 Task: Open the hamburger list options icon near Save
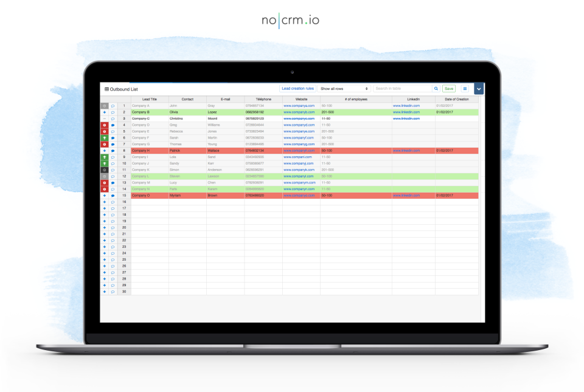[464, 88]
